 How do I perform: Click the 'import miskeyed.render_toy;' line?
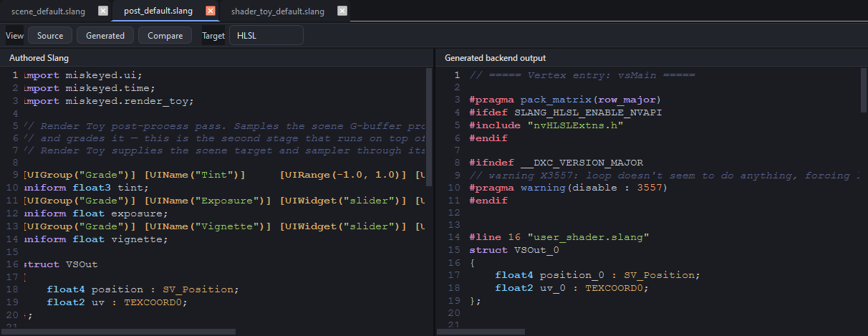click(109, 101)
